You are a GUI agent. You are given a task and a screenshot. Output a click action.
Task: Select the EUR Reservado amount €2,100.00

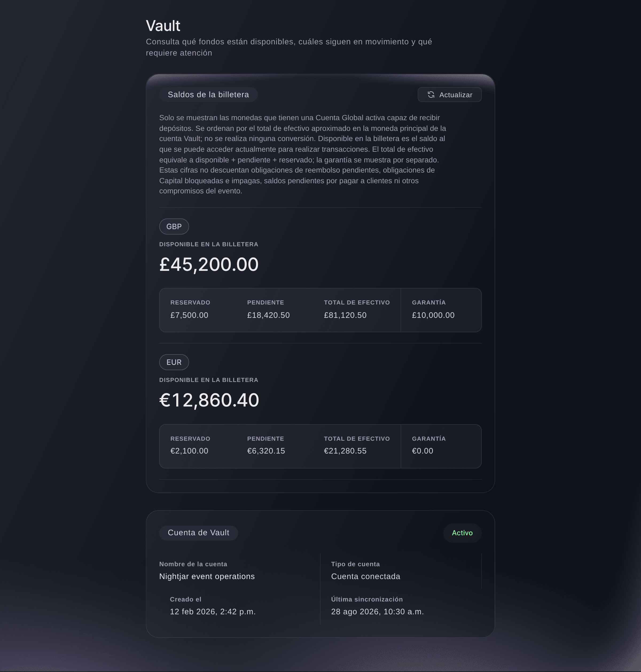click(x=189, y=451)
